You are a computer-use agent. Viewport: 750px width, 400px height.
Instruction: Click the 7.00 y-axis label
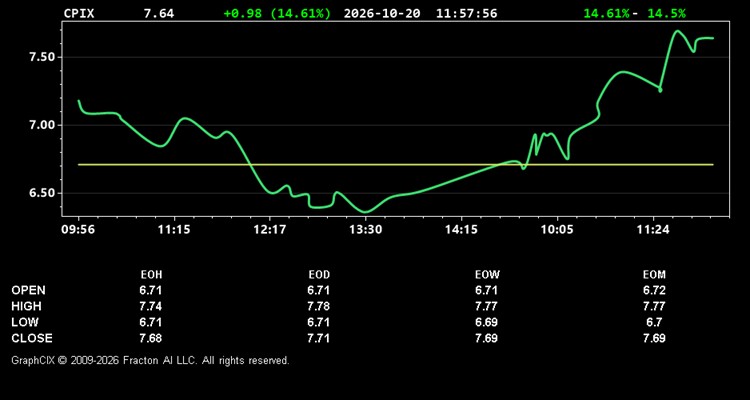(41, 125)
